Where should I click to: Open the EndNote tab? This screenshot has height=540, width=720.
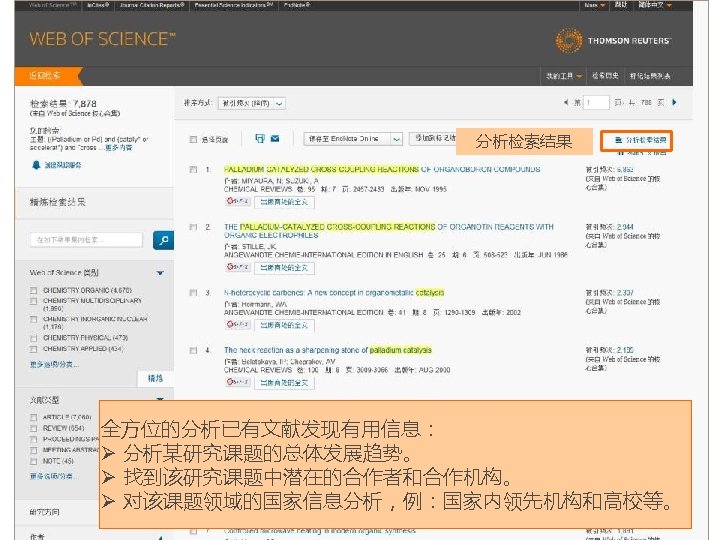(297, 5)
